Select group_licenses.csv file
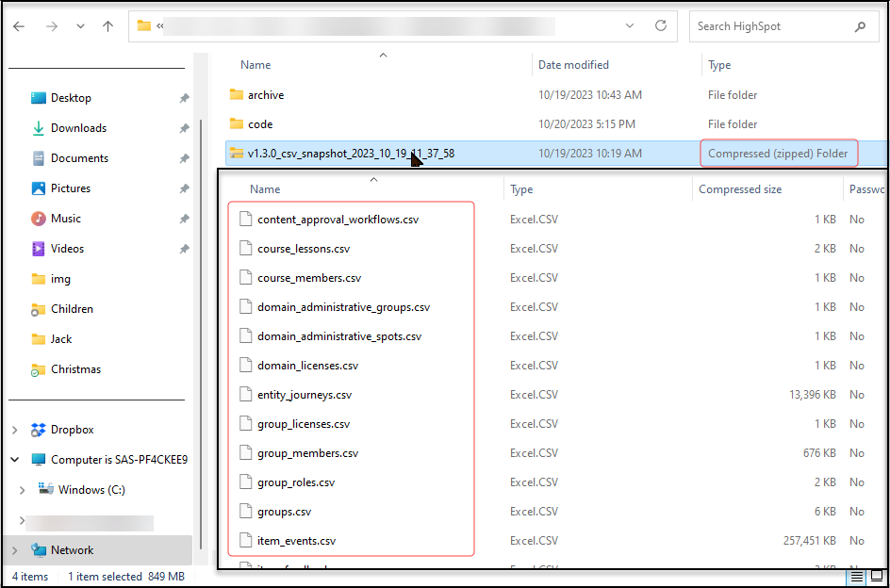This screenshot has height=588, width=890. [303, 424]
